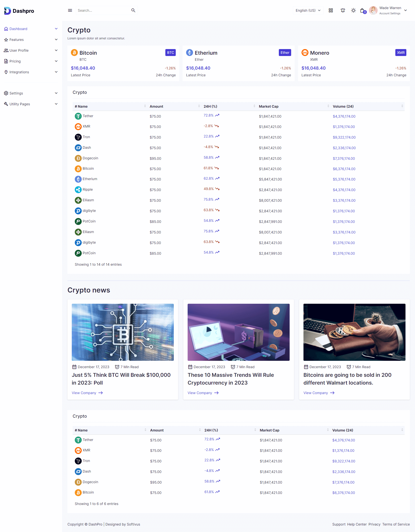Viewport: 415px width, 532px height.
Task: Open the apps grid icon
Action: (330, 10)
